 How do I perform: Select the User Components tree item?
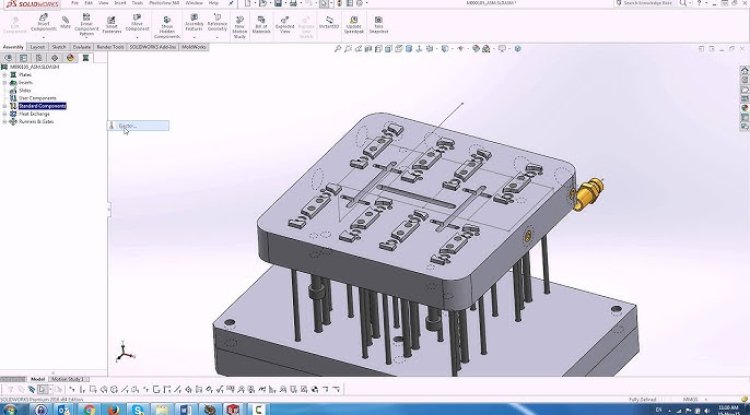(x=37, y=98)
